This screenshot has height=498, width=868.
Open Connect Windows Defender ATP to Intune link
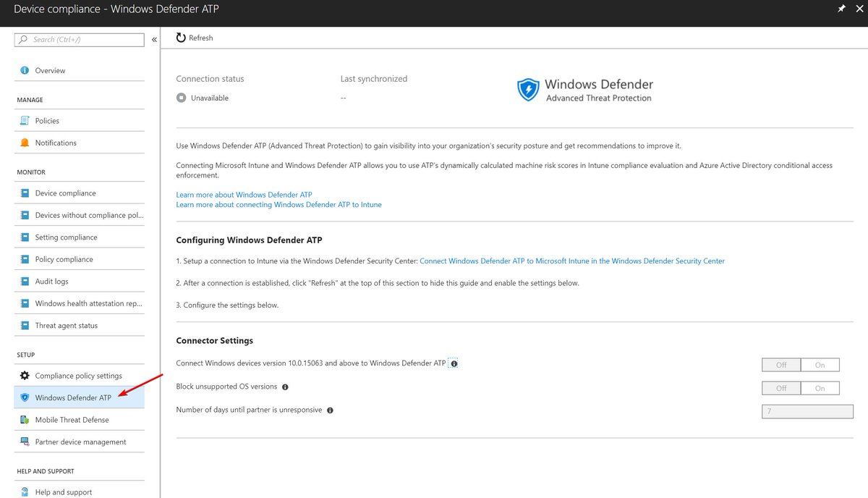coord(572,261)
